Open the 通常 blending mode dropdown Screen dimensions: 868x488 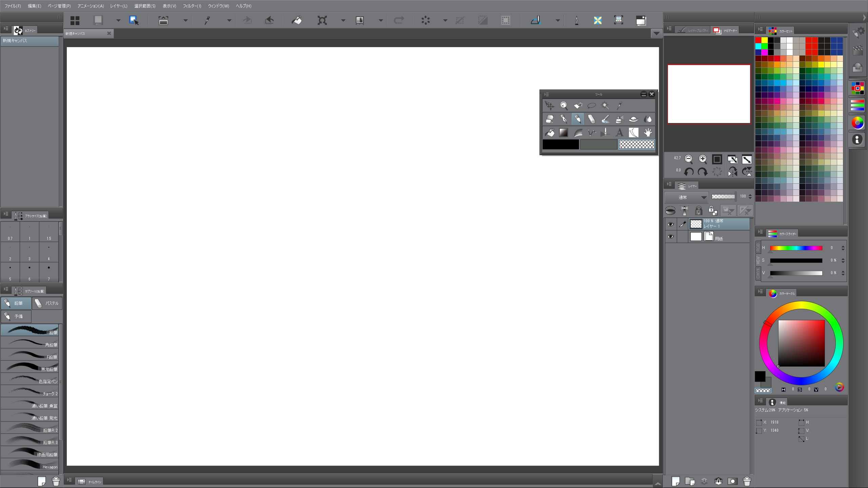tap(686, 197)
